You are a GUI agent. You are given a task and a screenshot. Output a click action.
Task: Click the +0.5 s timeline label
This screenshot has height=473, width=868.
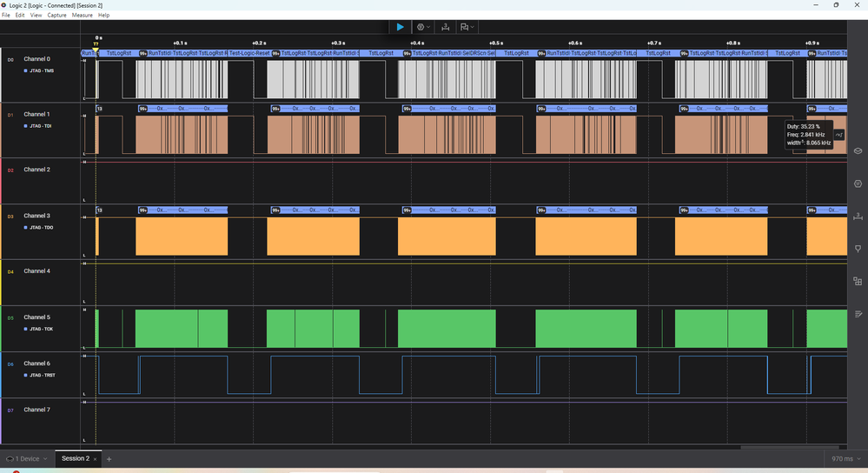[x=496, y=43]
